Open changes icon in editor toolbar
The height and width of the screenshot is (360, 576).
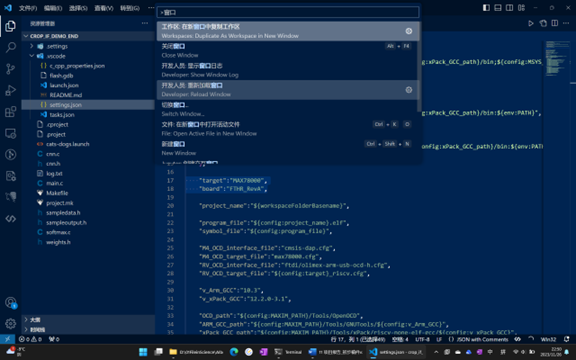(543, 23)
